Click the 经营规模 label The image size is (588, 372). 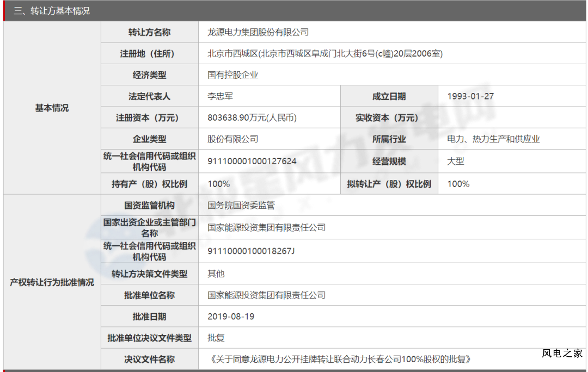389,161
